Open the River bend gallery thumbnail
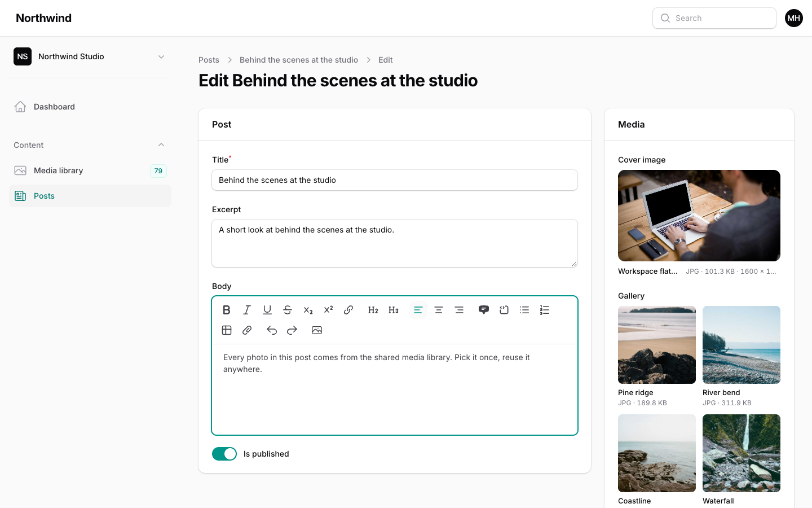The height and width of the screenshot is (508, 812). click(742, 345)
